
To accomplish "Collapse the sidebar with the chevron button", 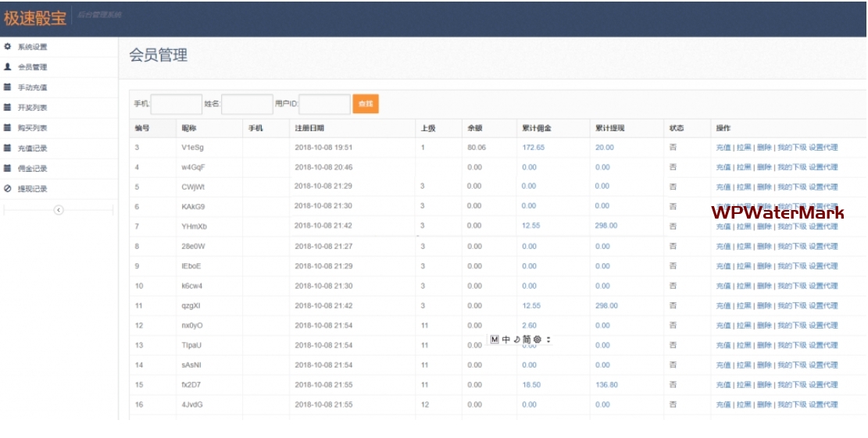I will pyautogui.click(x=59, y=210).
